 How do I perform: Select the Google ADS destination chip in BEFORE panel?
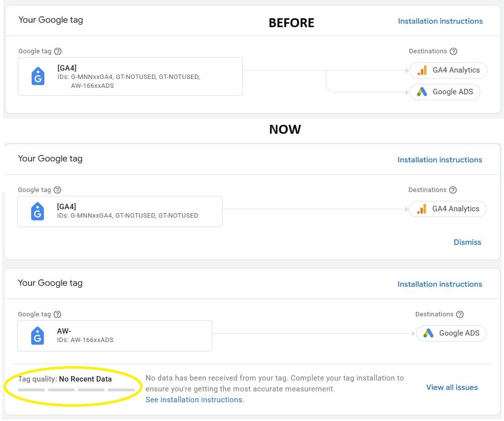pyautogui.click(x=445, y=92)
